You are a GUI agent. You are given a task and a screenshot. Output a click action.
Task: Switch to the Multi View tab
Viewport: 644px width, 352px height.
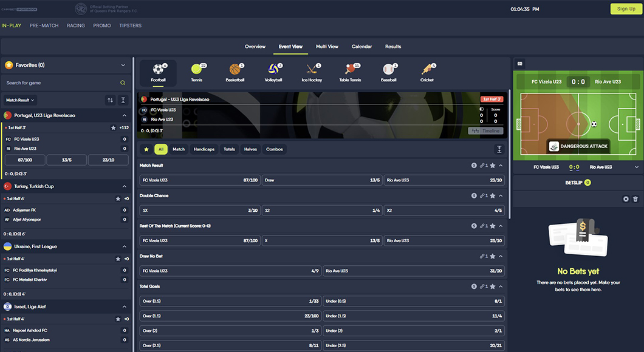(327, 47)
